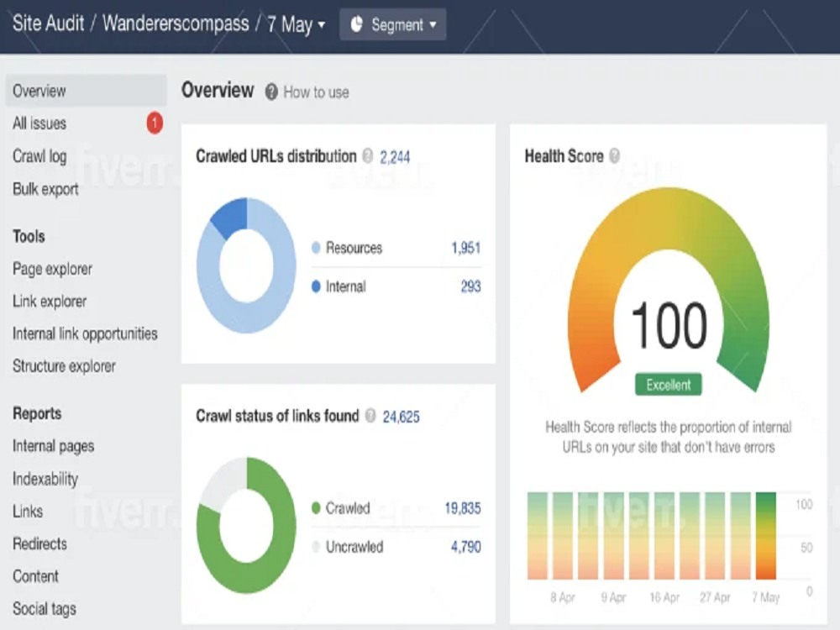Click the green Crawled legend dot
This screenshot has width=840, height=630.
coord(316,507)
